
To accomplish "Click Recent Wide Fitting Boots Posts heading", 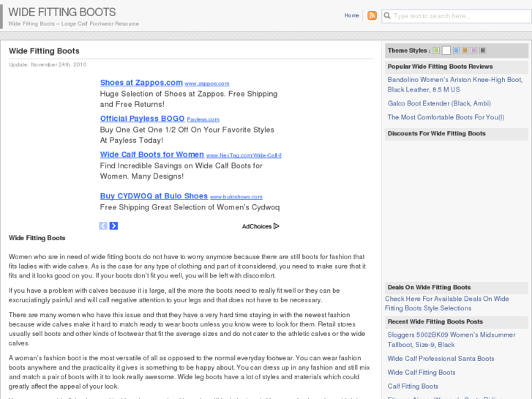I will (435, 321).
